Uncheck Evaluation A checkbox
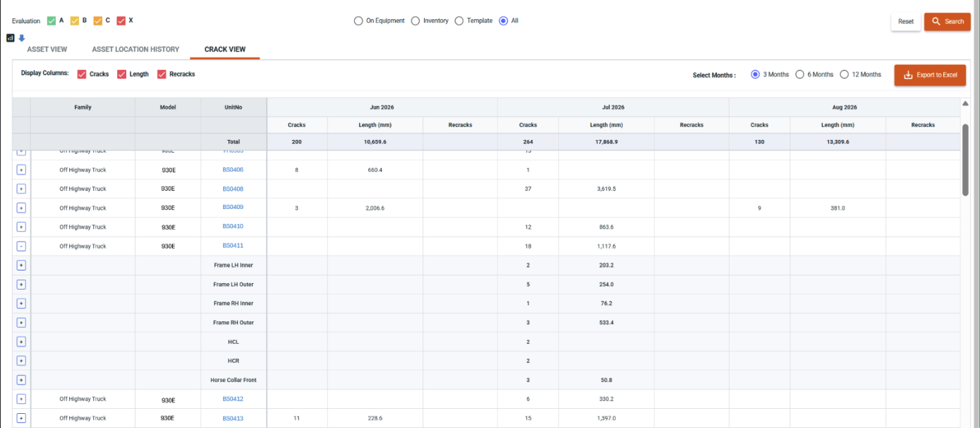Screen dimensions: 980x428 [x=52, y=20]
